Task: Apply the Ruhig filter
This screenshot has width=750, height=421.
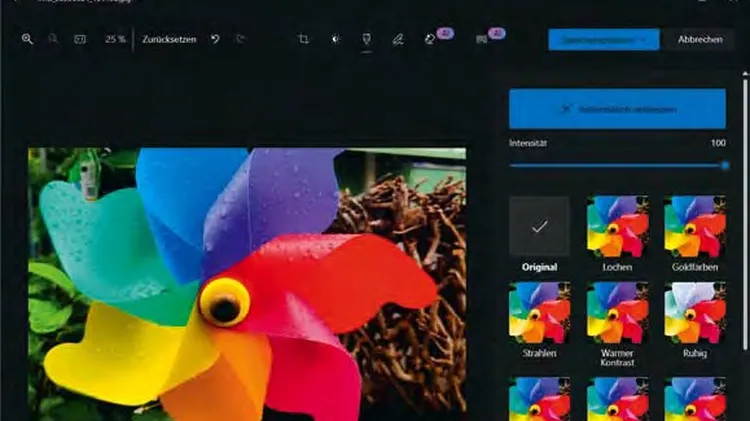Action: [695, 313]
